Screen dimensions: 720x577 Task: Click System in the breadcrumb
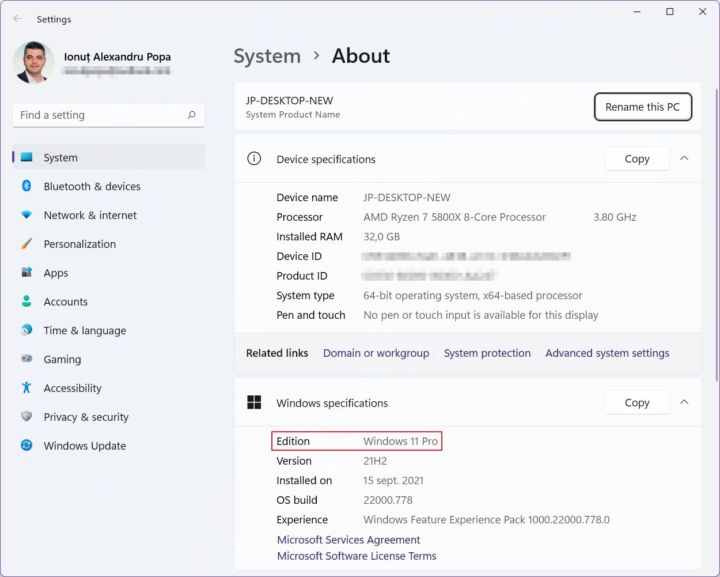click(267, 56)
